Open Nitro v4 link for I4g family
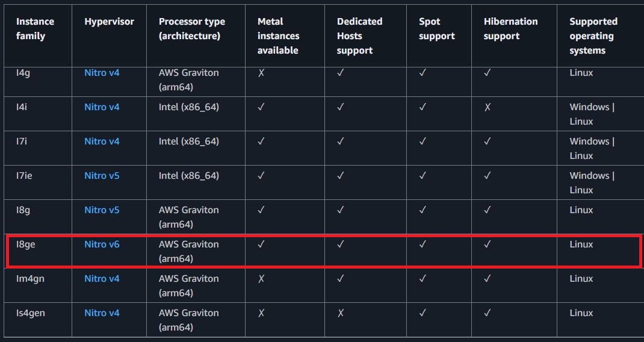 pyautogui.click(x=102, y=73)
